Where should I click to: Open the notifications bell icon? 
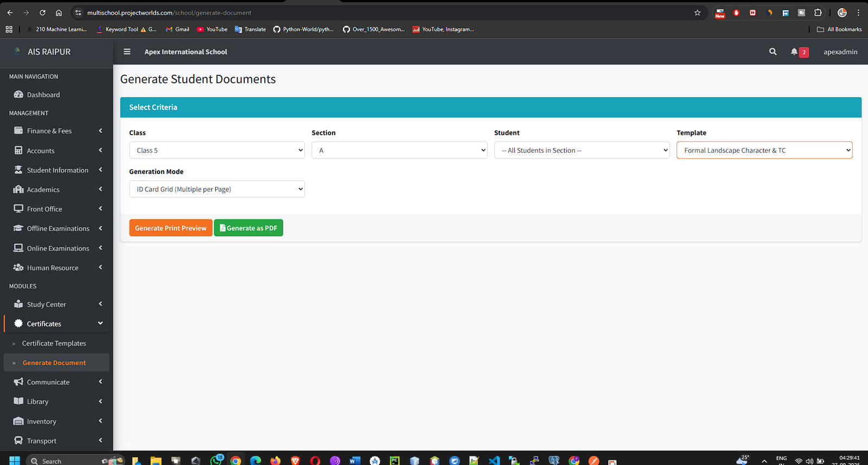pyautogui.click(x=794, y=52)
